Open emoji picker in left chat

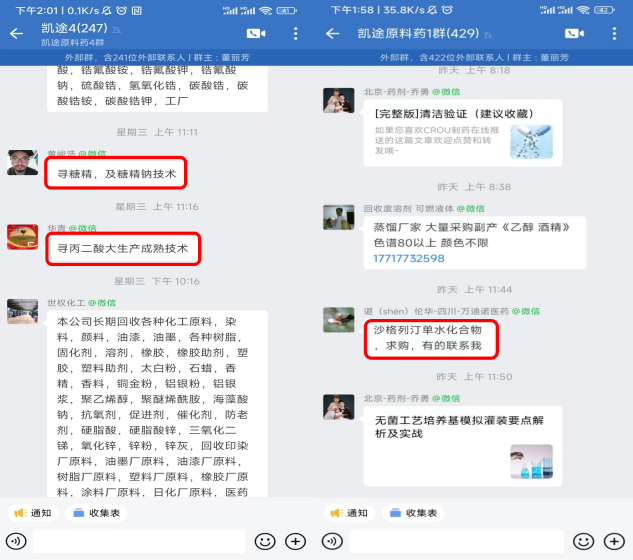tap(265, 541)
